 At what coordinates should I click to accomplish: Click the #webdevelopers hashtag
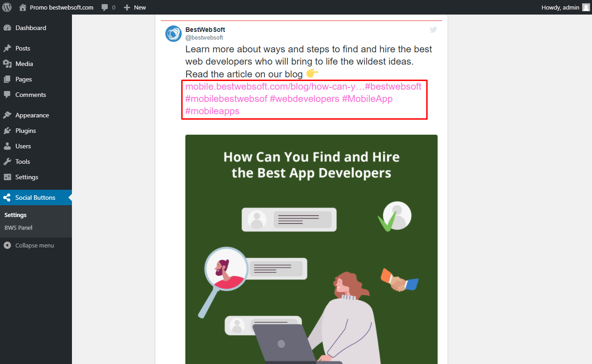(305, 99)
